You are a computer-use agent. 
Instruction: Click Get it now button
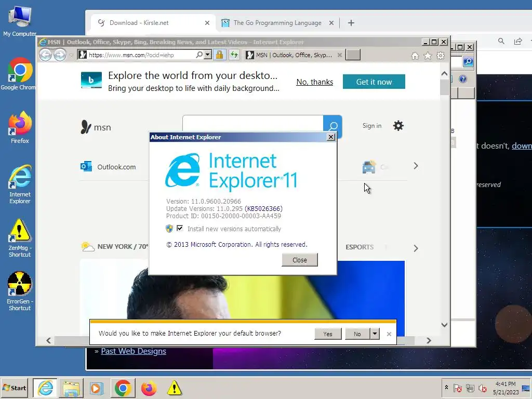374,82
